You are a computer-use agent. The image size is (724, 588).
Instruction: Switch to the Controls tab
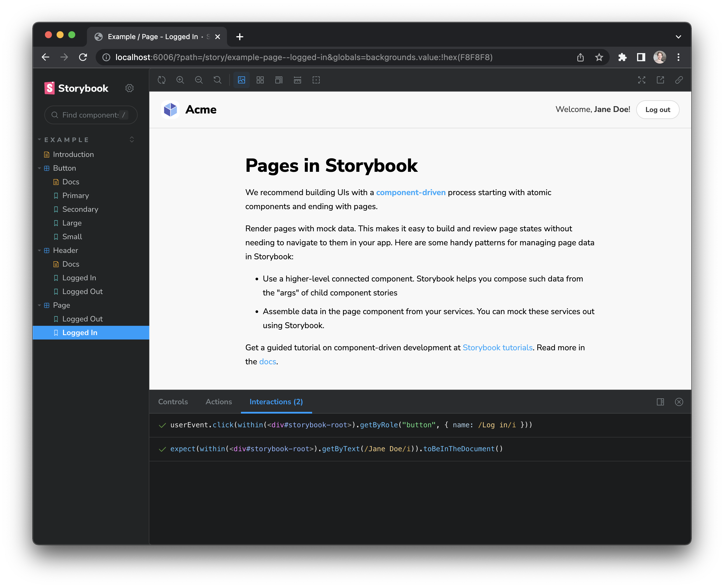point(173,402)
